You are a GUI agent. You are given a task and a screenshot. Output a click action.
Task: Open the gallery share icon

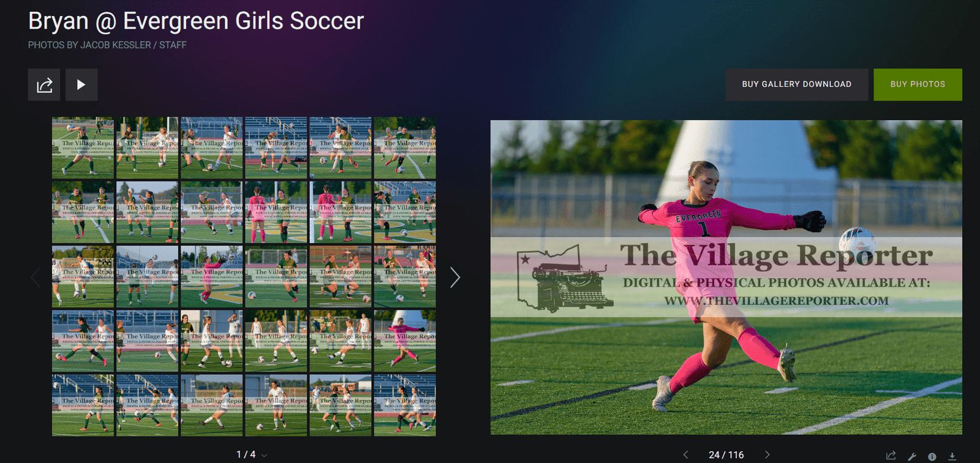click(x=44, y=85)
